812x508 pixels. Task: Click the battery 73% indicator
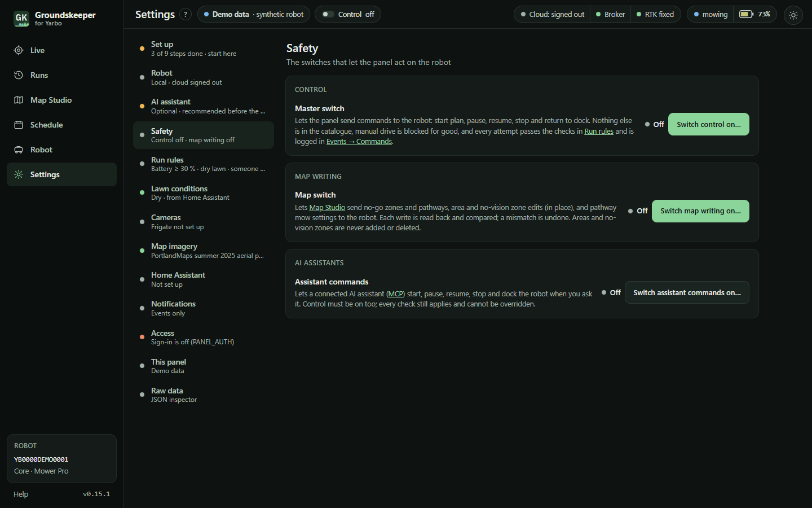point(754,14)
